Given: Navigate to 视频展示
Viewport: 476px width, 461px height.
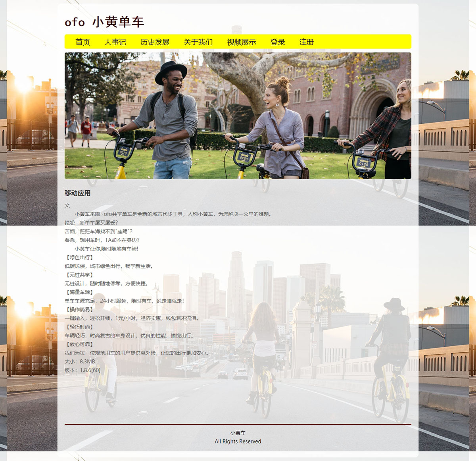Looking at the screenshot, I should [x=242, y=42].
